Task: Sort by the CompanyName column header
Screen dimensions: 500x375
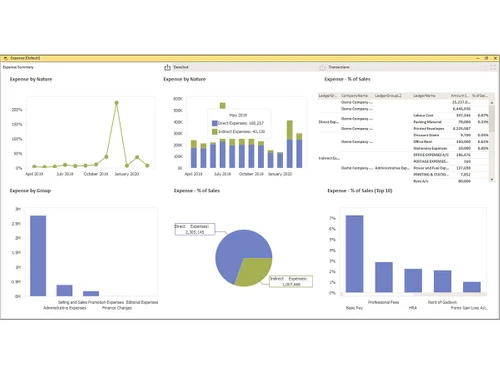Action: point(354,96)
